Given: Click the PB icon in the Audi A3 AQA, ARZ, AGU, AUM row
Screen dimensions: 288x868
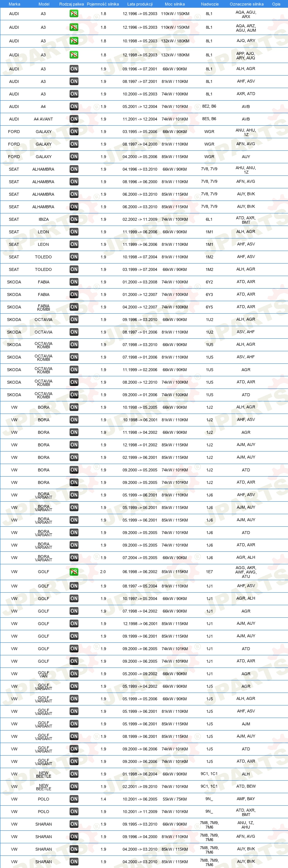Looking at the screenshot, I should (x=74, y=27).
